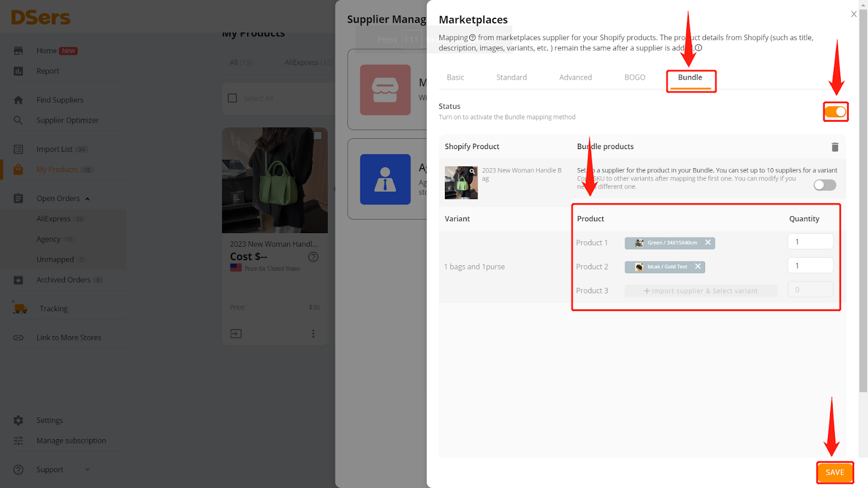
Task: Click Import supplier & Select variant for Product 3
Action: tap(701, 291)
